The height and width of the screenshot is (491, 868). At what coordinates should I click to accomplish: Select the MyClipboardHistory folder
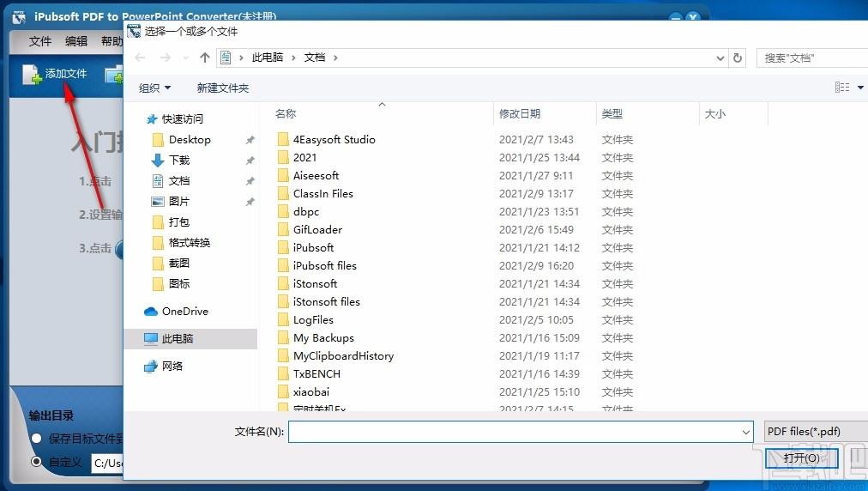click(343, 355)
